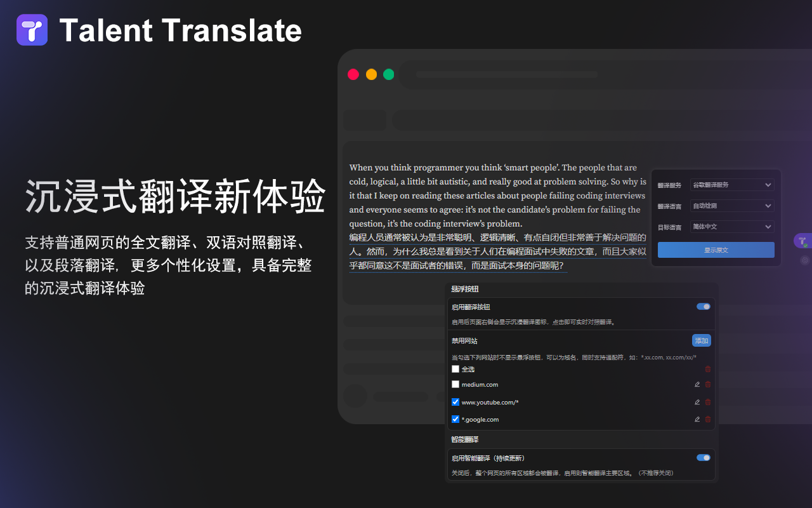Click the red mock window close dot
Screen dimensions: 812x508
353,74
